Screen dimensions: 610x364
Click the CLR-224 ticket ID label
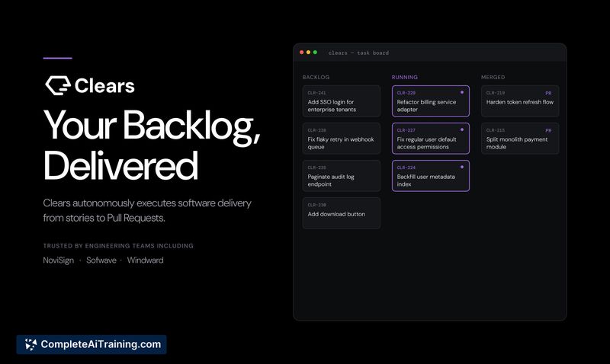(x=406, y=168)
